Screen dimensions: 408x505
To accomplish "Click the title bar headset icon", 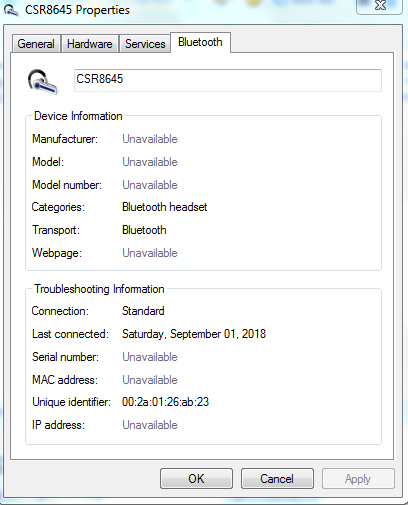I will pyautogui.click(x=11, y=10).
